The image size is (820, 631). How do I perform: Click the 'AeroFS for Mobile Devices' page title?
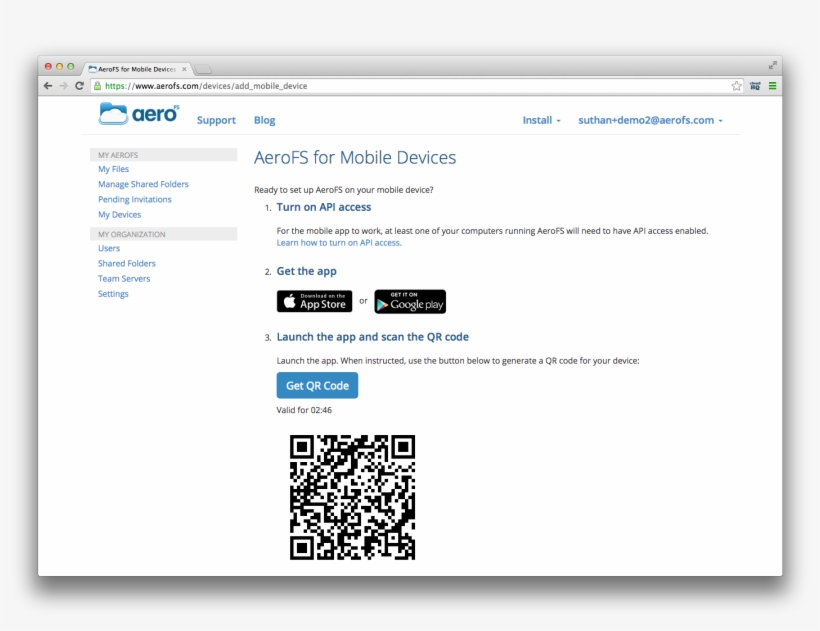pyautogui.click(x=355, y=157)
